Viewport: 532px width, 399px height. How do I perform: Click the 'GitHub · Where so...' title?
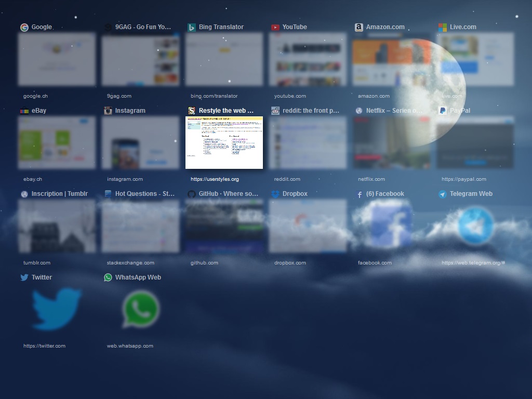[x=229, y=194]
